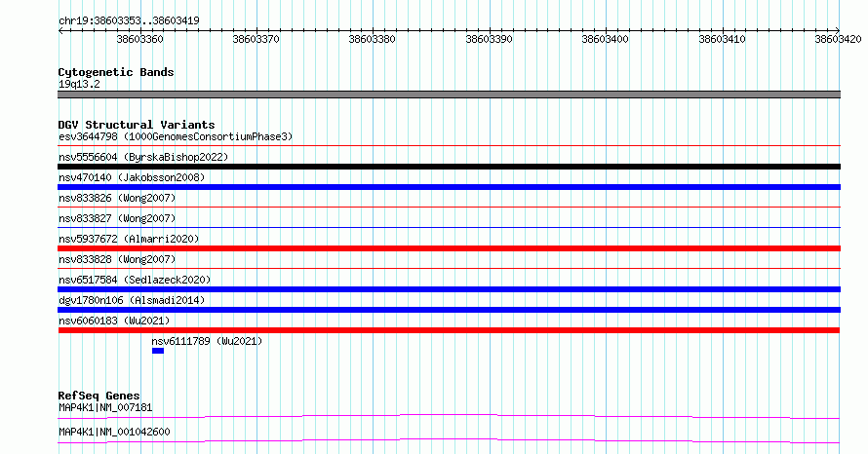Open variant nsv6517584 (Sedlazeck2020) label
The image size is (868, 454).
coord(135,280)
